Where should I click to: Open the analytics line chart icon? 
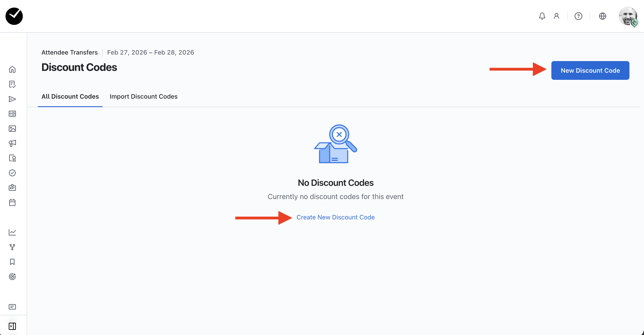coord(12,232)
